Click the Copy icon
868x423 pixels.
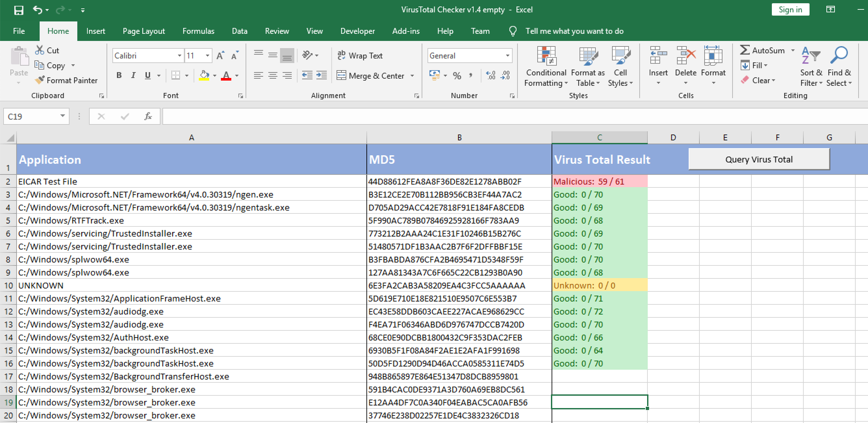pos(39,65)
